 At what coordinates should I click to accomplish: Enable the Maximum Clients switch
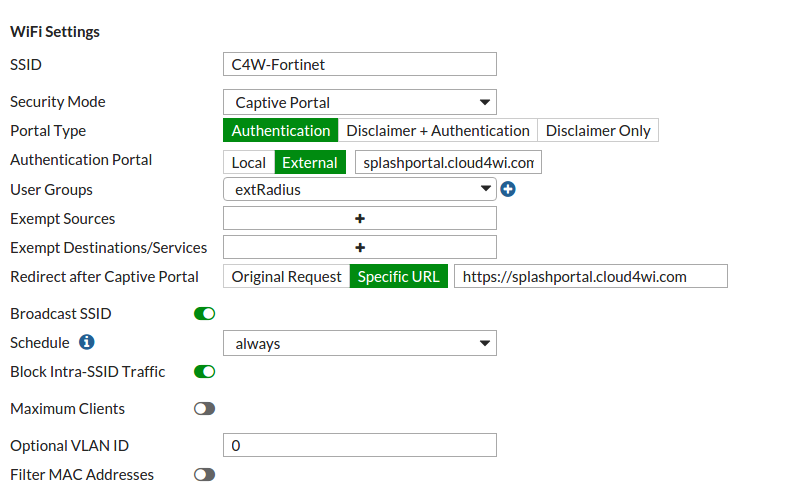click(x=204, y=409)
